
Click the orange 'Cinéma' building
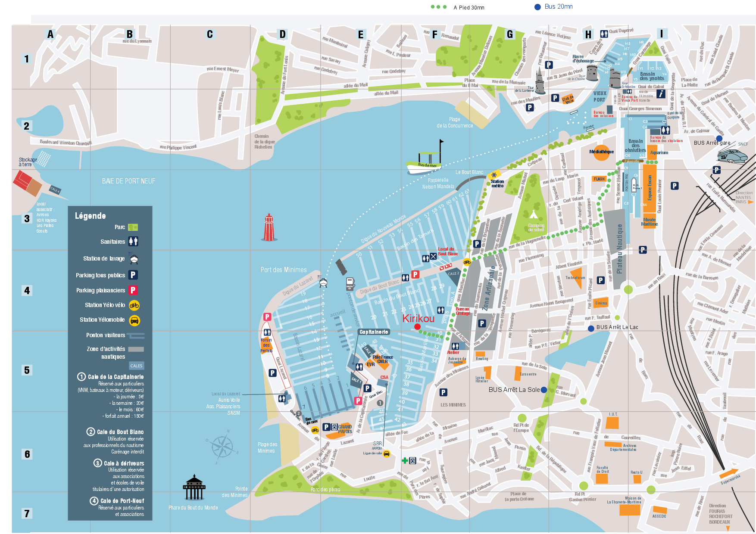(601, 302)
